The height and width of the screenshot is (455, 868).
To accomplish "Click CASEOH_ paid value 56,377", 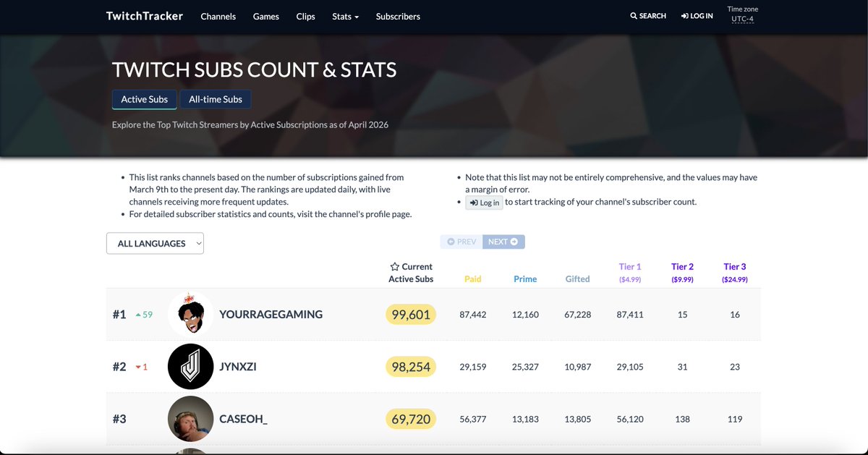I will 473,419.
